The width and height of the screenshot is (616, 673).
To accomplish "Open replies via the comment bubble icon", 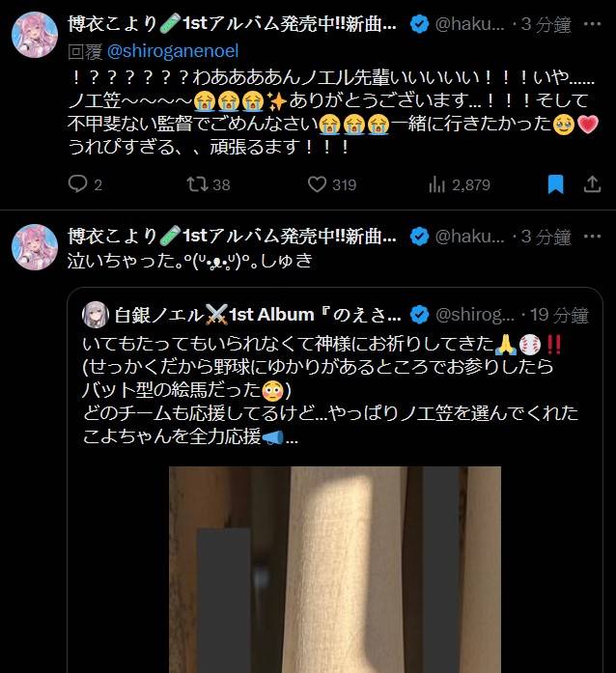I will (x=77, y=184).
